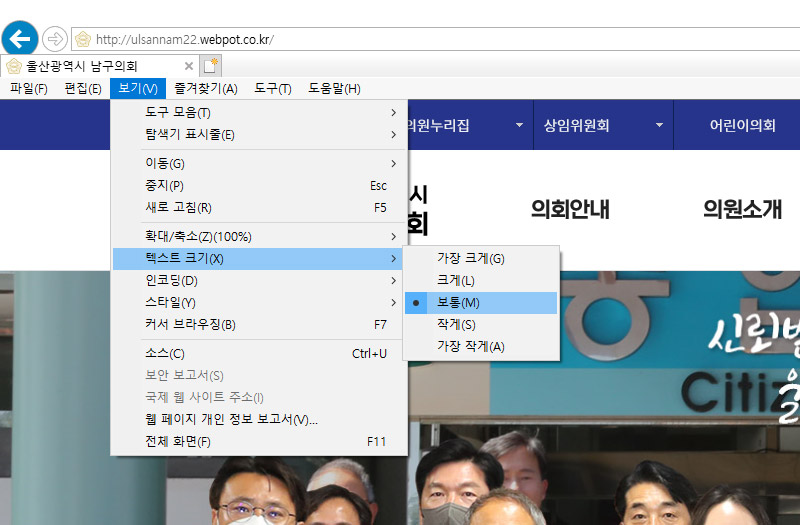Select the 텍스트 크기(X) menu entry

pos(259,259)
